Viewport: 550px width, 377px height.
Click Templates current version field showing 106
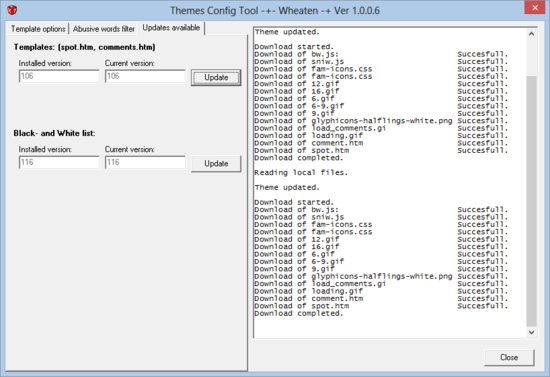click(x=145, y=76)
